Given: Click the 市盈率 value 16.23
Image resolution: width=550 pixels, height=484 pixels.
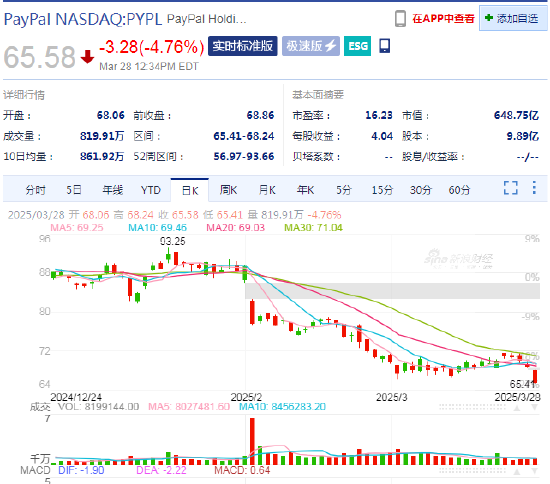Looking at the screenshot, I should pyautogui.click(x=379, y=115).
